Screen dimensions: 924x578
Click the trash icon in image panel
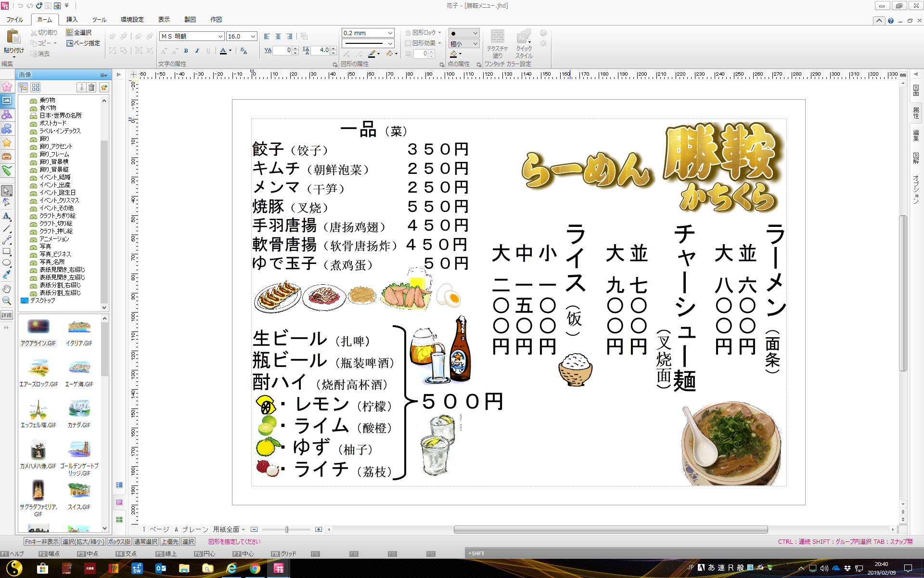pyautogui.click(x=92, y=87)
